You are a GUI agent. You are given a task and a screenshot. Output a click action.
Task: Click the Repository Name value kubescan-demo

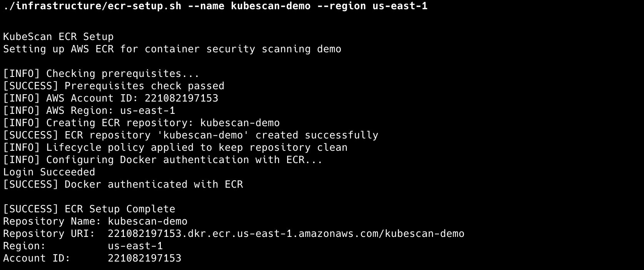click(148, 222)
